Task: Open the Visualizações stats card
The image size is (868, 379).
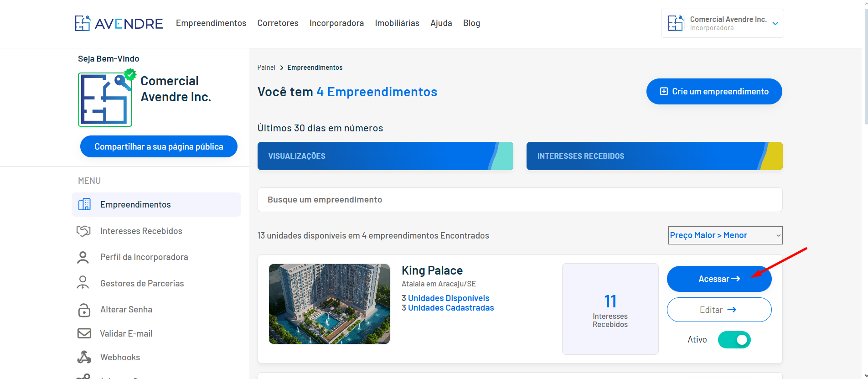Action: coord(385,156)
